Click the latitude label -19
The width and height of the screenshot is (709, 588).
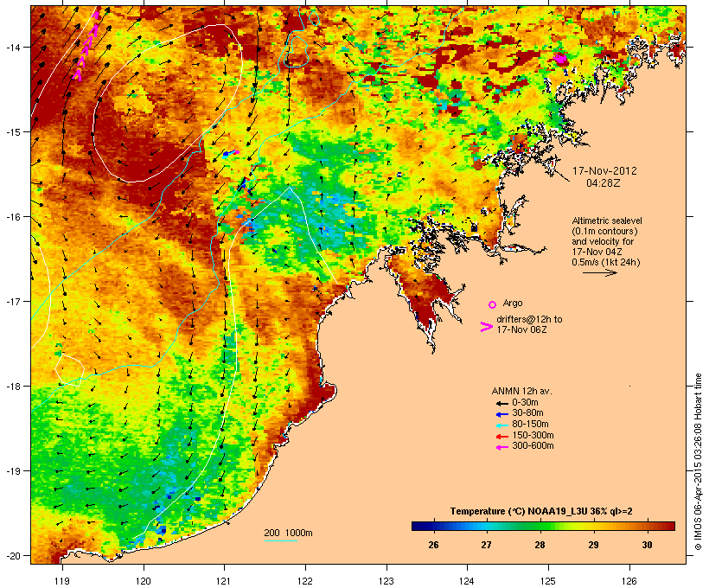pyautogui.click(x=12, y=471)
